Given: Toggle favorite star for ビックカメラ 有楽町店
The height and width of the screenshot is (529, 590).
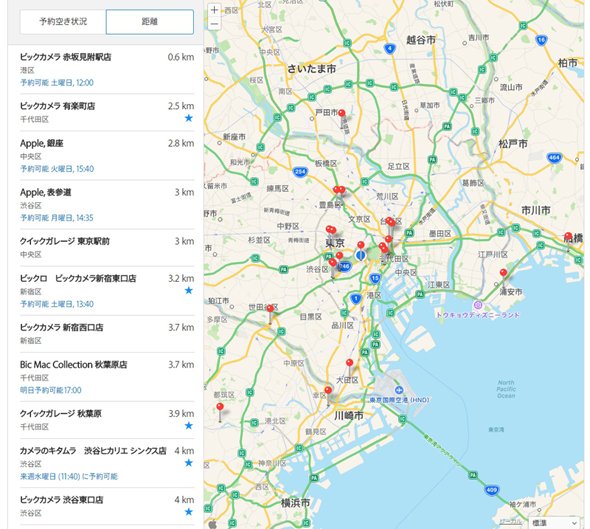Looking at the screenshot, I should (x=189, y=118).
